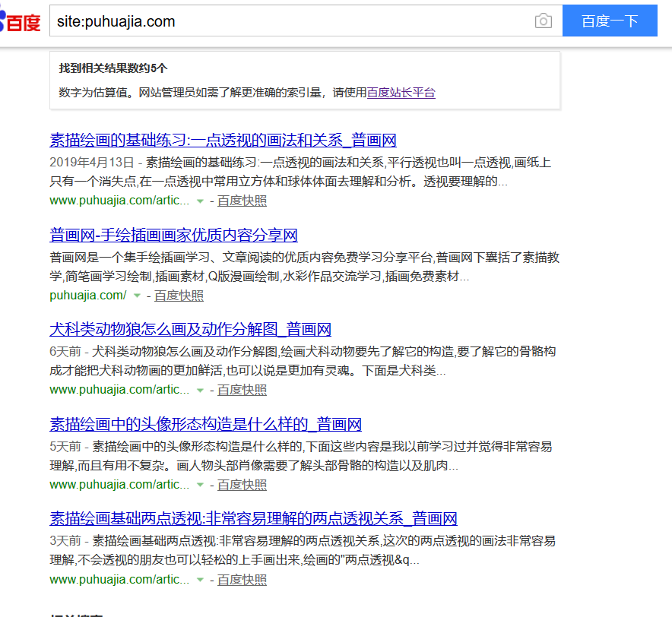Expand dropdown arrow for 两点透视 result URL
The width and height of the screenshot is (672, 617).
pos(200,580)
